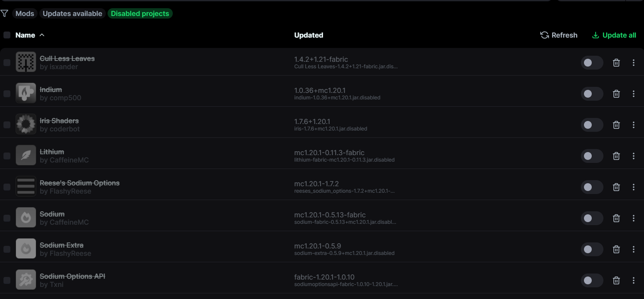Click the Lithium feather icon
644x299 pixels.
point(26,155)
